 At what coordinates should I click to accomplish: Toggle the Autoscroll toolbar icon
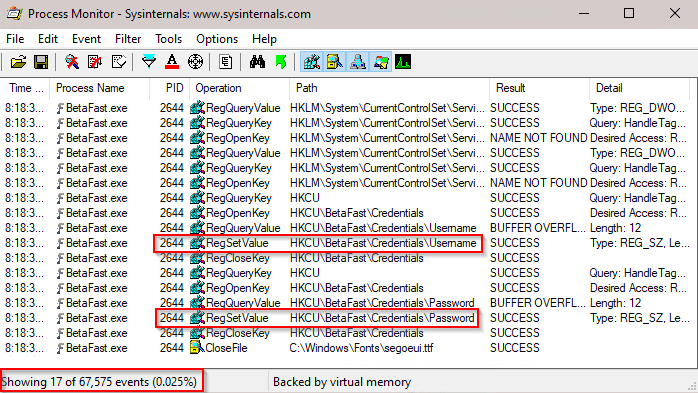tap(95, 62)
